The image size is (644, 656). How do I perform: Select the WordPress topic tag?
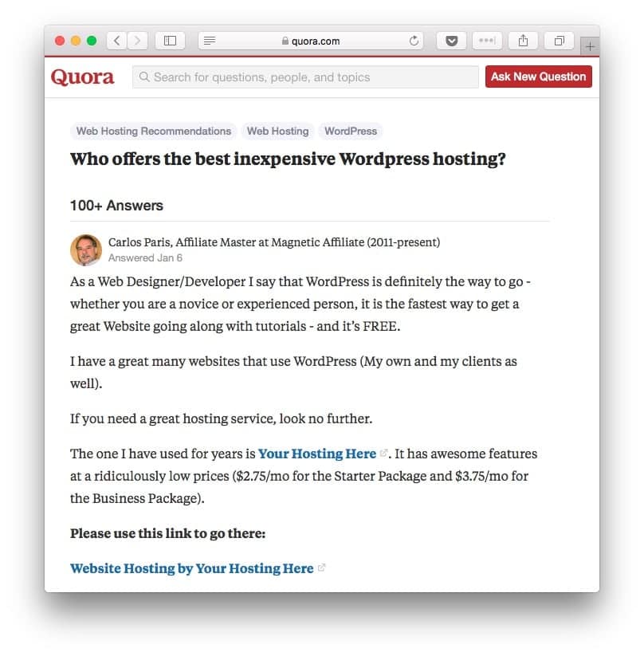click(x=350, y=131)
